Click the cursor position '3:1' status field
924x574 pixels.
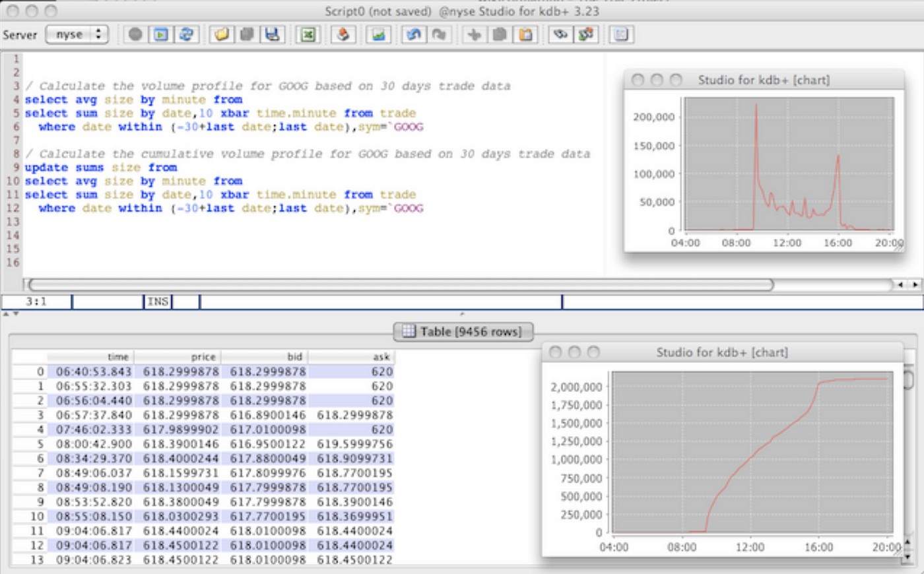[36, 302]
